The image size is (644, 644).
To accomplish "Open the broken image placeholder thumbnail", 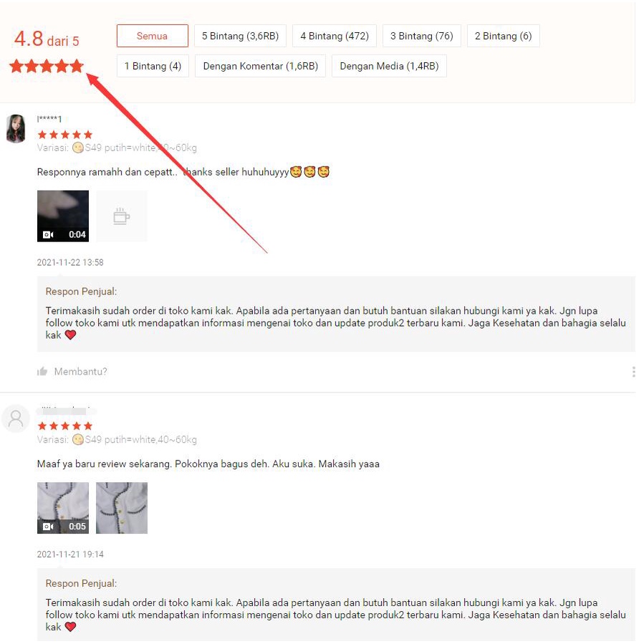I will pos(122,216).
